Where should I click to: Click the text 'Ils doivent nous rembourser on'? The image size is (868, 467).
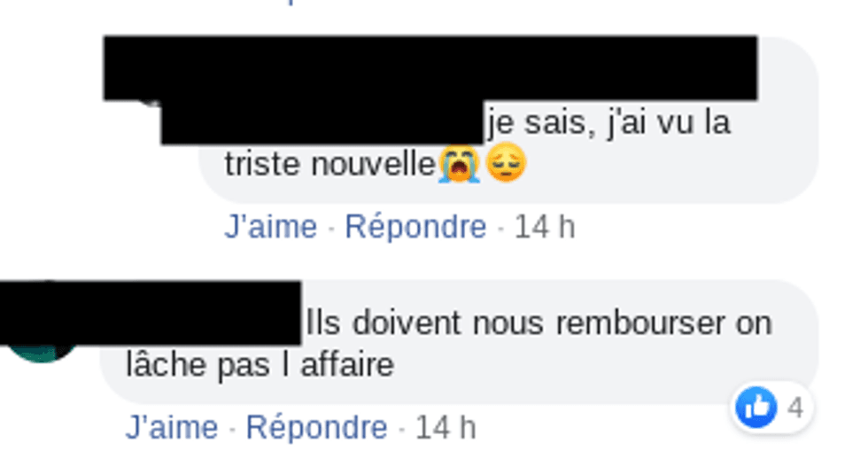point(539,323)
